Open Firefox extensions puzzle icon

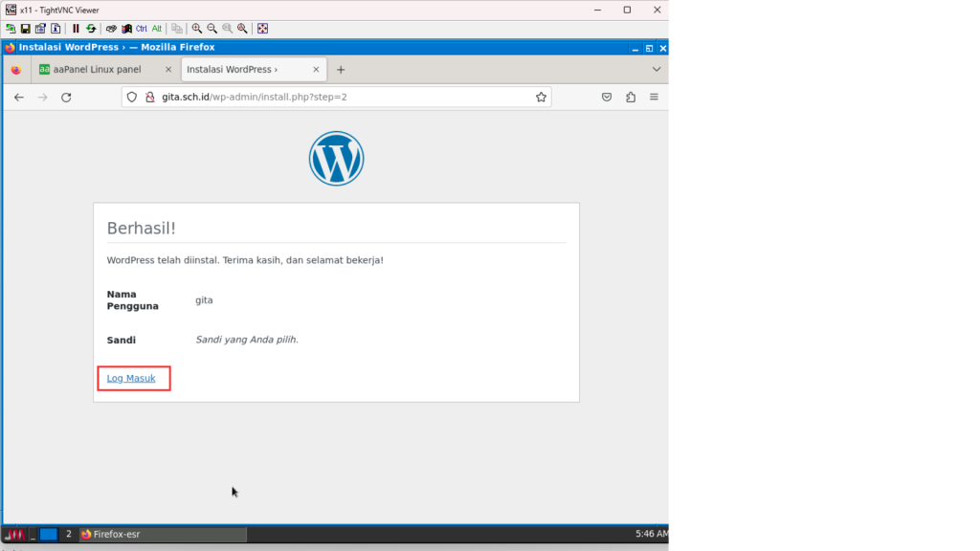tap(631, 97)
